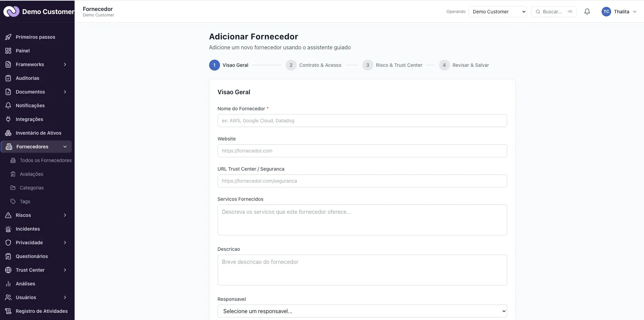Image resolution: width=644 pixels, height=320 pixels.
Task: Focus the URL Trust Center / Seguranca field
Action: coord(362,181)
